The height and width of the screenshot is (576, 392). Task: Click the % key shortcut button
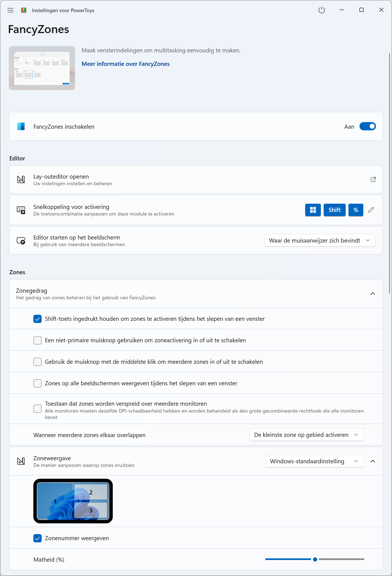tap(356, 210)
